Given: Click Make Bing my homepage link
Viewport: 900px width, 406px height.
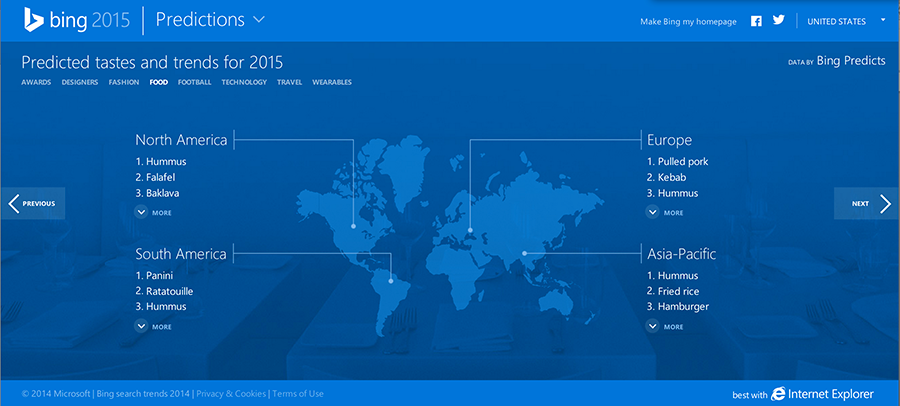Looking at the screenshot, I should [x=688, y=22].
